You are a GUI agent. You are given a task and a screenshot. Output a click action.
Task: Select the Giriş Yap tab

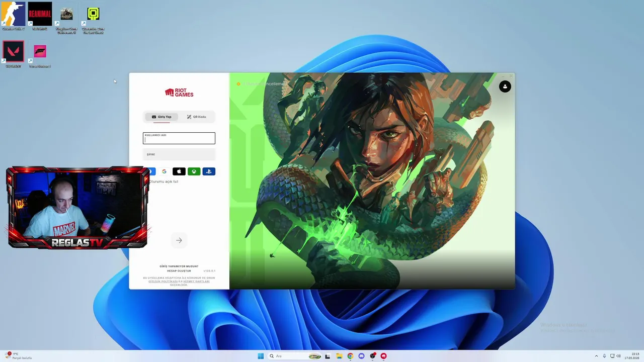[162, 117]
